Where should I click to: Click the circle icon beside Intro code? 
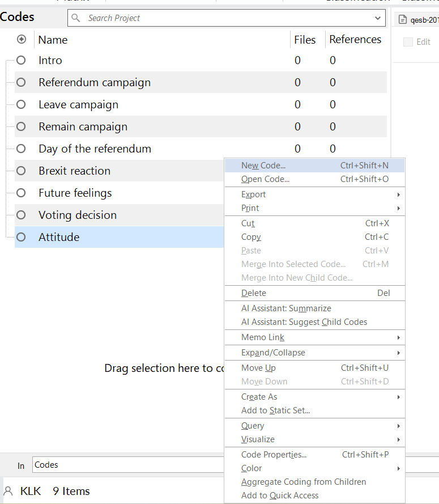coord(21,60)
